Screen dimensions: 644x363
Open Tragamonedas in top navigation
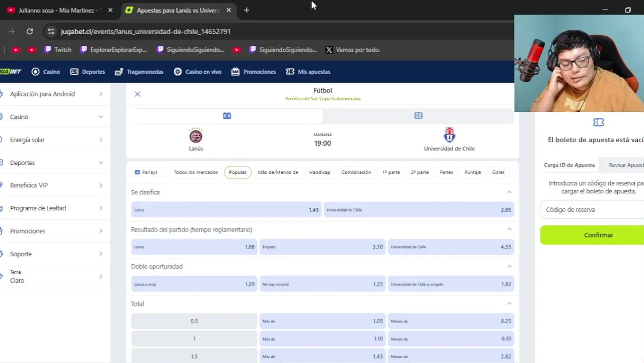coord(139,72)
